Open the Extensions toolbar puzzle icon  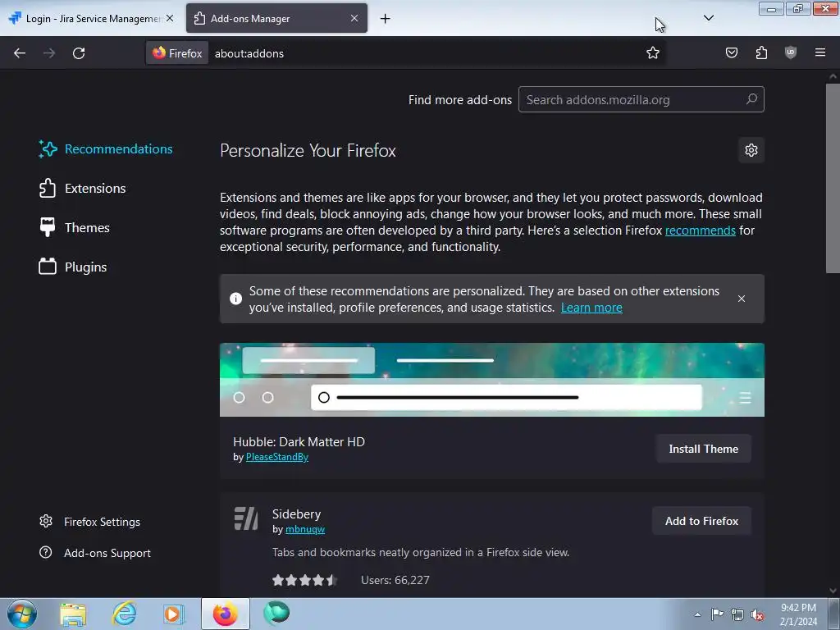761,53
